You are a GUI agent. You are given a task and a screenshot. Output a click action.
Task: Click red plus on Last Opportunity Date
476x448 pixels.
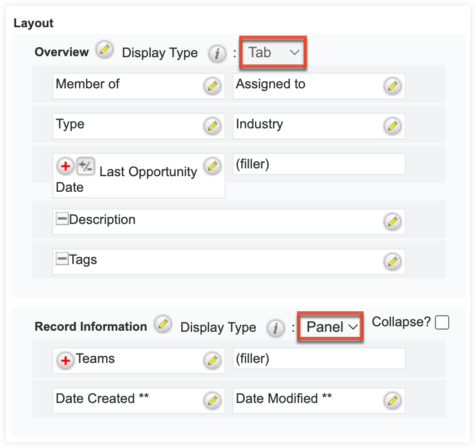coord(65,166)
